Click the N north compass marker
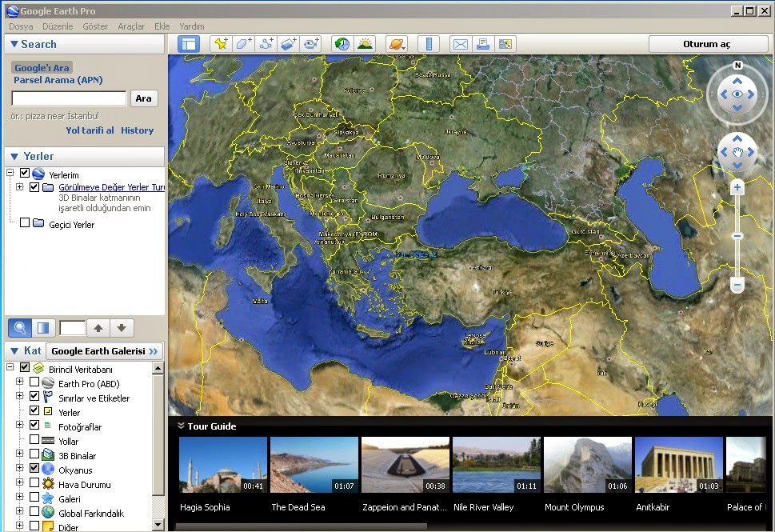Screen dimensions: 775x532 (x=737, y=66)
